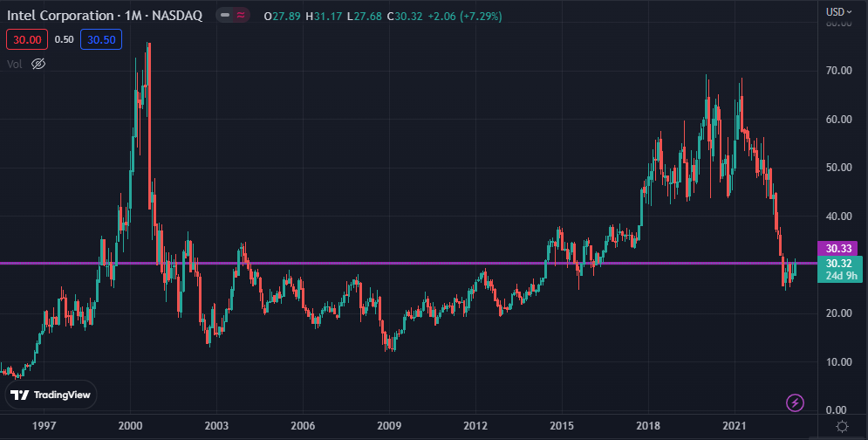
Task: Click the purple lightning flash icon
Action: (x=795, y=402)
